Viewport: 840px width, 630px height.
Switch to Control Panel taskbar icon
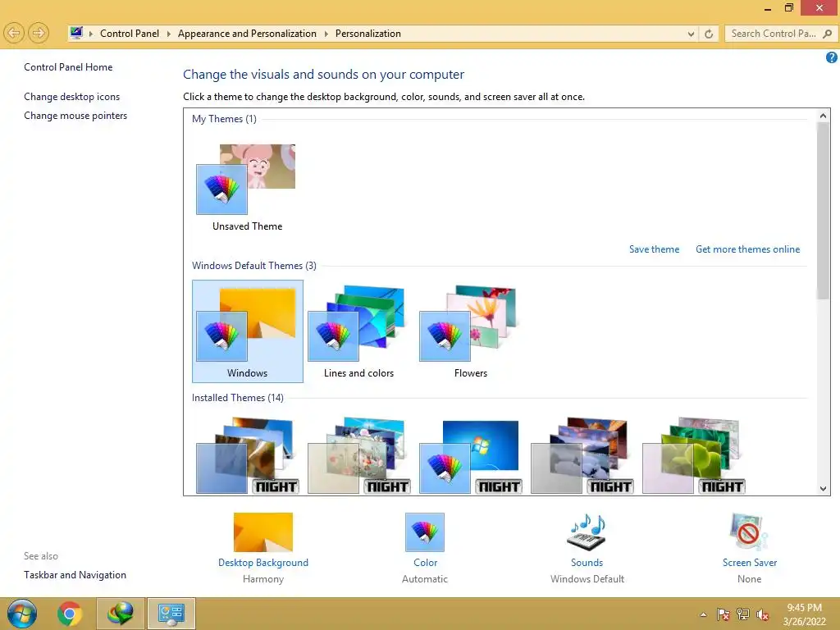pos(171,614)
